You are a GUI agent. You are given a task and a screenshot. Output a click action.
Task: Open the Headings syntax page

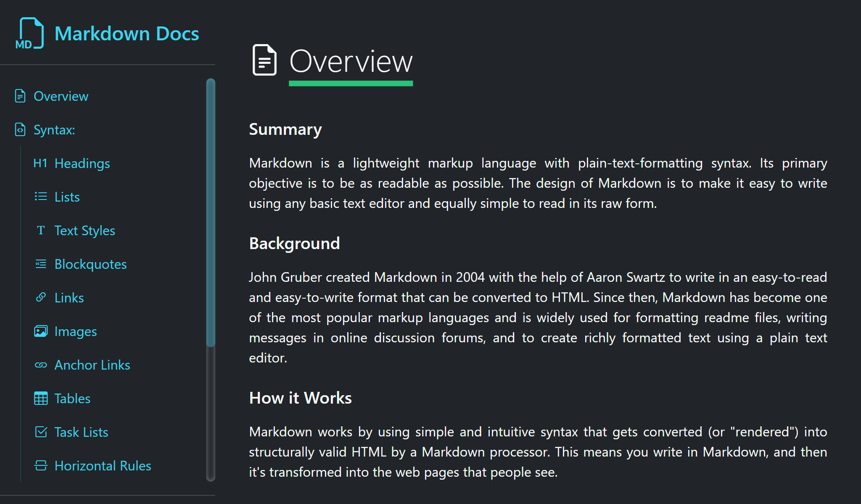coord(82,163)
